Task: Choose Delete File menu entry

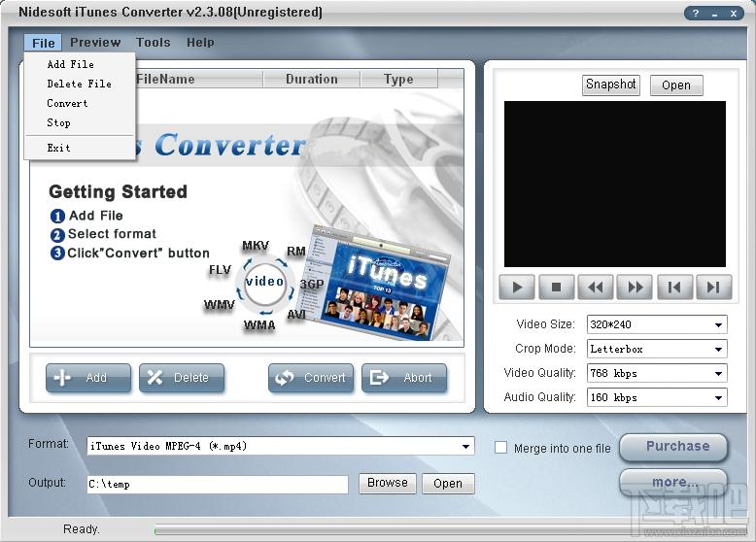Action: 80,84
